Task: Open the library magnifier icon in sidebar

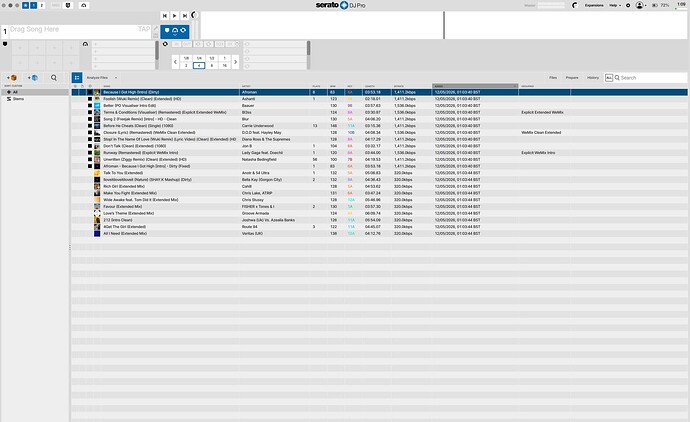Action: [54, 78]
